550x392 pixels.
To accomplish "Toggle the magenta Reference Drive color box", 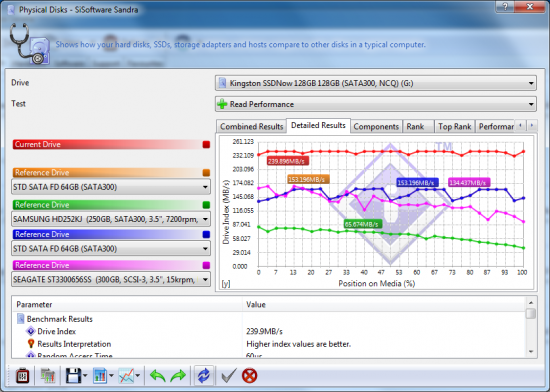I will click(x=206, y=265).
